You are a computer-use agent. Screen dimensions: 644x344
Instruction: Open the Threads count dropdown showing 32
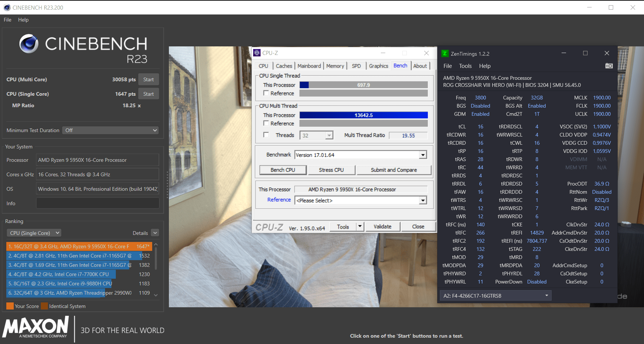pyautogui.click(x=316, y=135)
